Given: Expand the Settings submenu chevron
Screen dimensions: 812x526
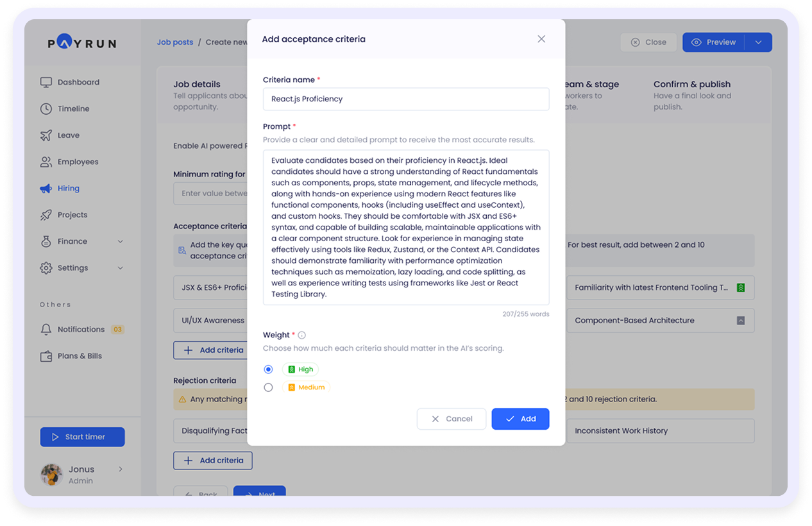Looking at the screenshot, I should [121, 268].
